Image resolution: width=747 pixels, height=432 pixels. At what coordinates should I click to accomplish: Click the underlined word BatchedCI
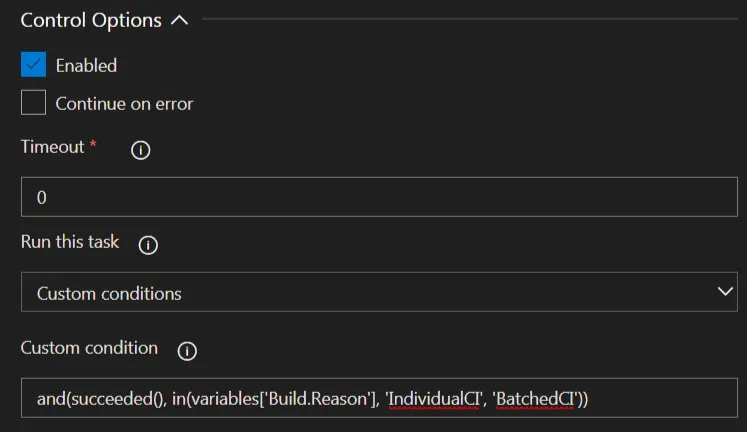pos(535,399)
